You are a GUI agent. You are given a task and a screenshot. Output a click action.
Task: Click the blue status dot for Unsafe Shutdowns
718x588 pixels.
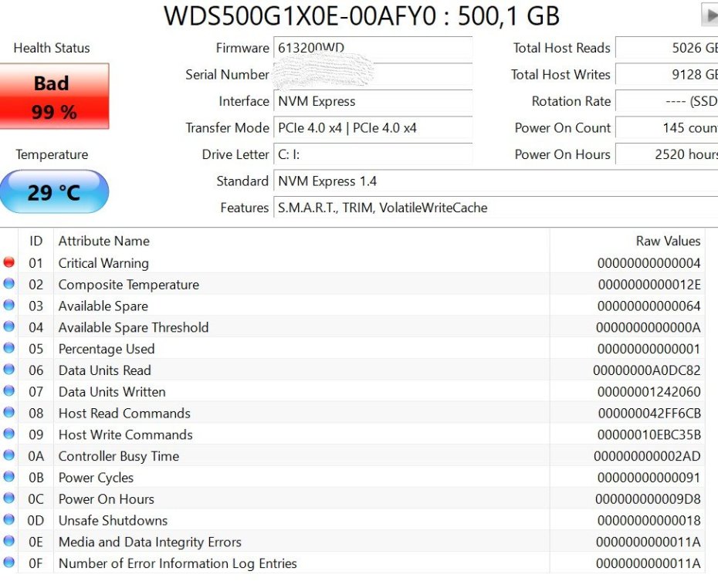pyautogui.click(x=8, y=519)
